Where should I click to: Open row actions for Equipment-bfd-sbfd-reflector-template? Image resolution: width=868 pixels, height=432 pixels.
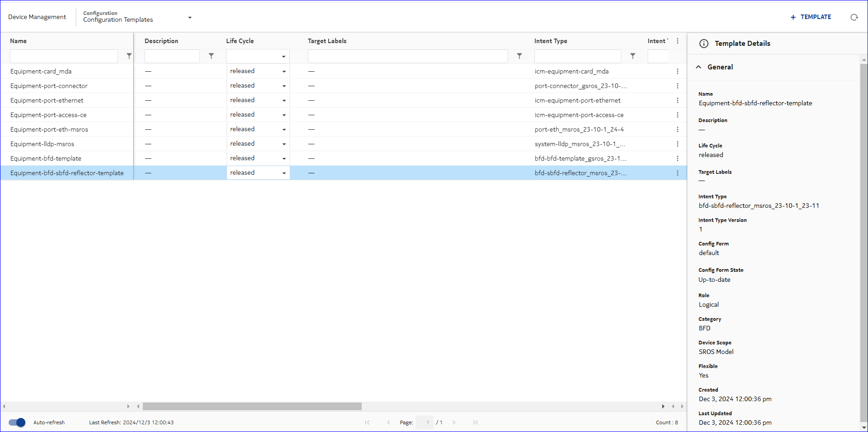[678, 173]
